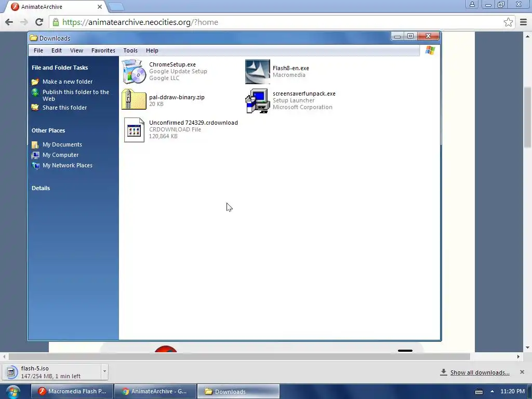Open the Help menu in Downloads
Screen dimensions: 532x399
coord(152,50)
